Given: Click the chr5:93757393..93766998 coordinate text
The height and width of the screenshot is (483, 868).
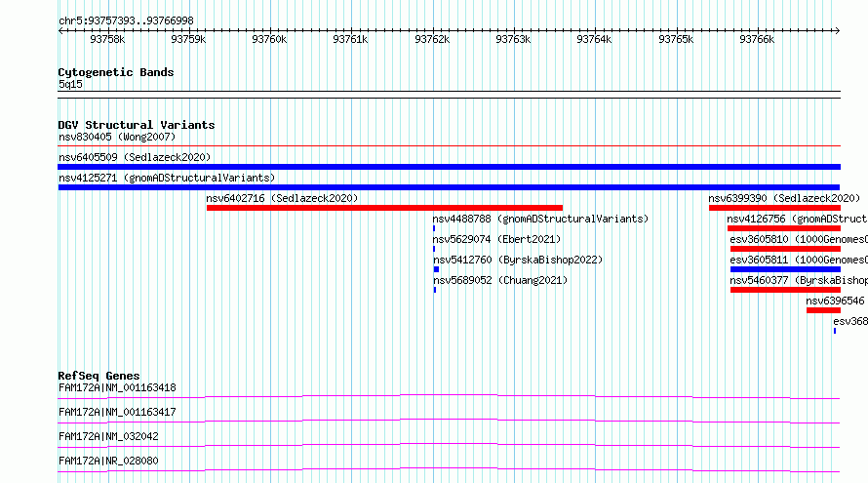Looking at the screenshot, I should coord(126,21).
